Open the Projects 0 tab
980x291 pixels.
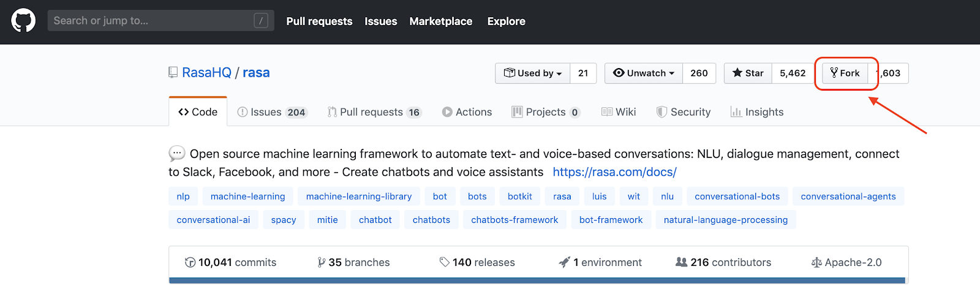pyautogui.click(x=546, y=112)
